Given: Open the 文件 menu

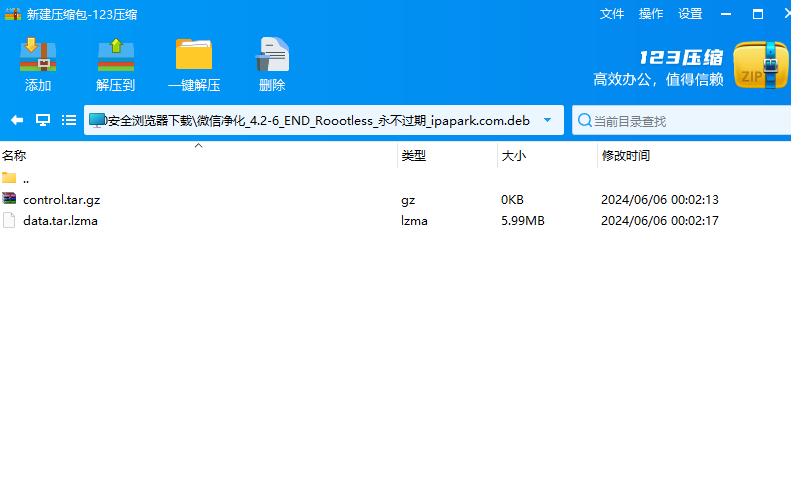Looking at the screenshot, I should pos(612,14).
